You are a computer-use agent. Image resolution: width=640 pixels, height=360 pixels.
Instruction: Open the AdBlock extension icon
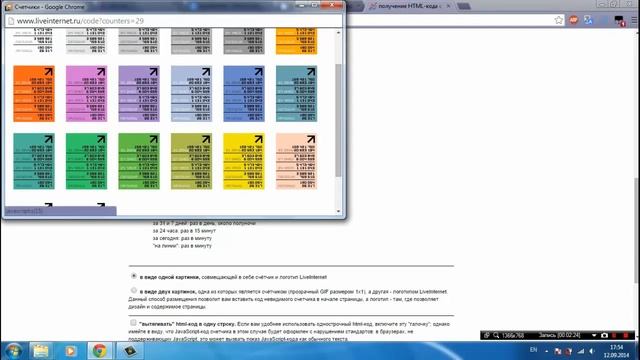click(x=573, y=20)
